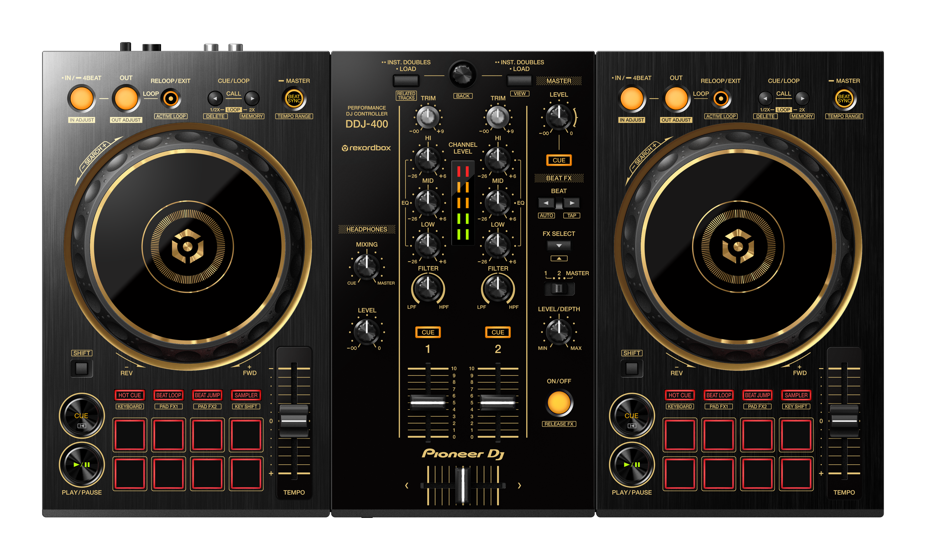The width and height of the screenshot is (926, 560).
Task: Toggle channel 1 headphone CUE button
Action: [428, 332]
